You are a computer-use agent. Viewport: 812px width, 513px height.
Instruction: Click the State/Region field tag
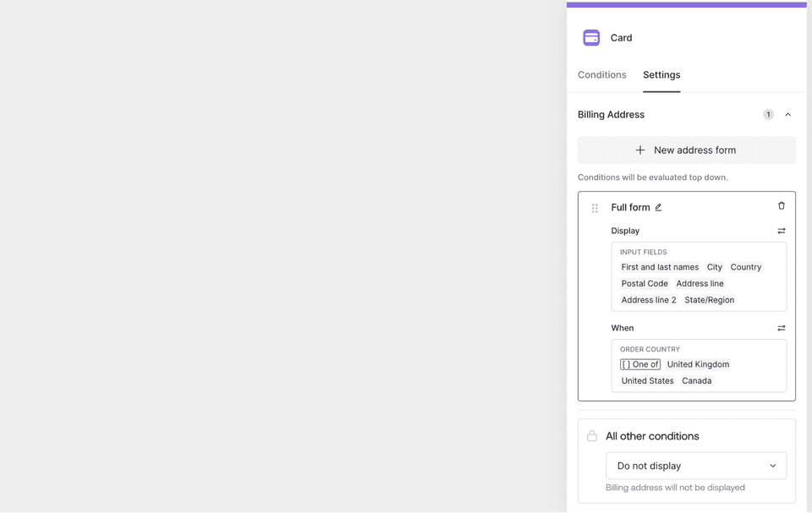[x=709, y=300]
